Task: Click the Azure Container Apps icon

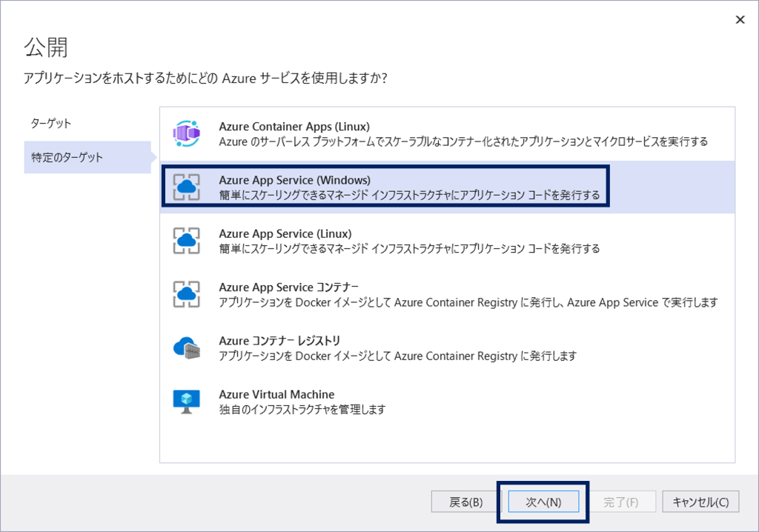Action: click(186, 133)
